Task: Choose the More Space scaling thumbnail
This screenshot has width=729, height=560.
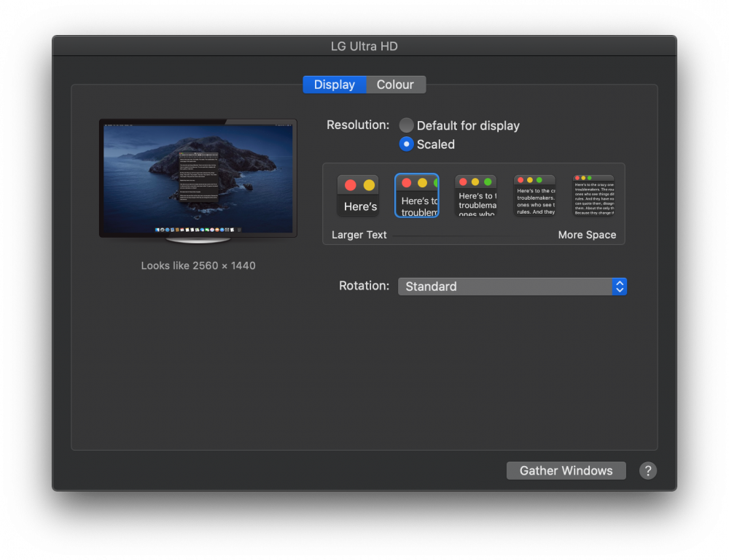Action: coord(593,195)
